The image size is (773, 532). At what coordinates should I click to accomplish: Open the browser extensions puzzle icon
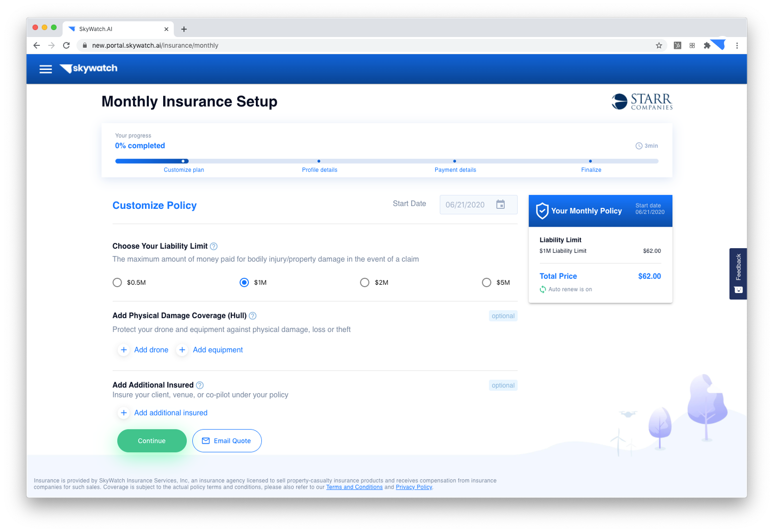coord(707,45)
